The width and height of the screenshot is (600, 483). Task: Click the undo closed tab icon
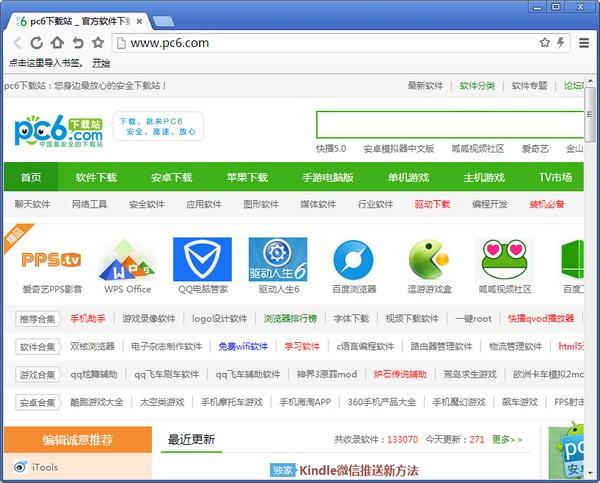[78, 42]
